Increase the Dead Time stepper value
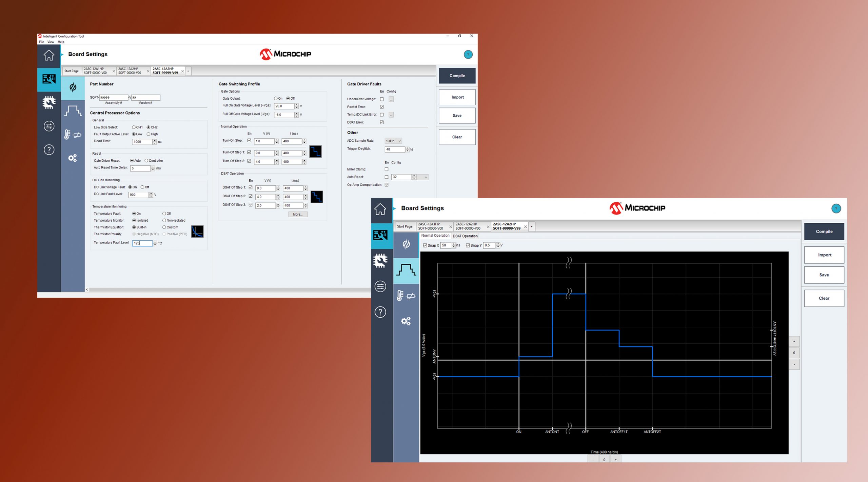Image resolution: width=868 pixels, height=482 pixels. [x=155, y=140]
